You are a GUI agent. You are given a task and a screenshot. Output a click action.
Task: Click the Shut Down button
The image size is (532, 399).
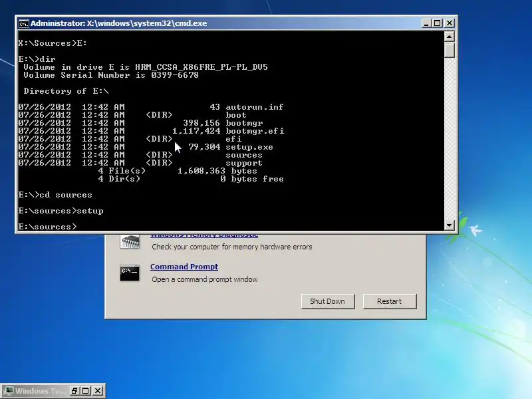coord(328,301)
